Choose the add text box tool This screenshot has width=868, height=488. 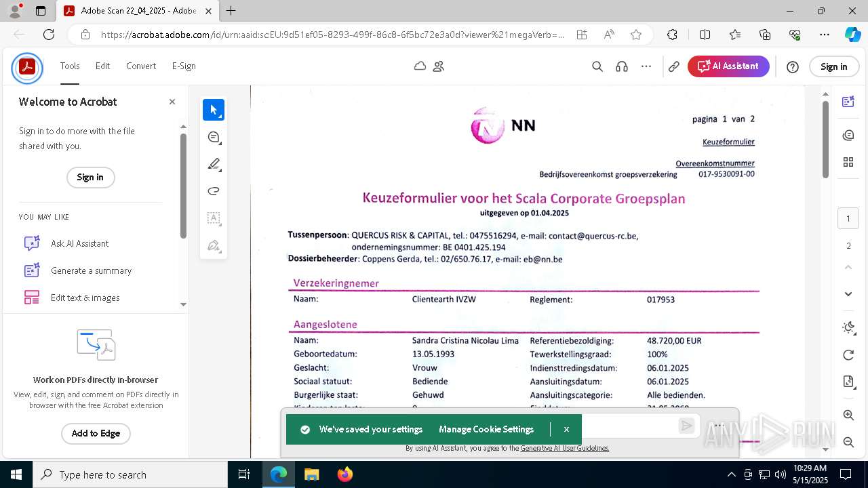click(x=214, y=218)
